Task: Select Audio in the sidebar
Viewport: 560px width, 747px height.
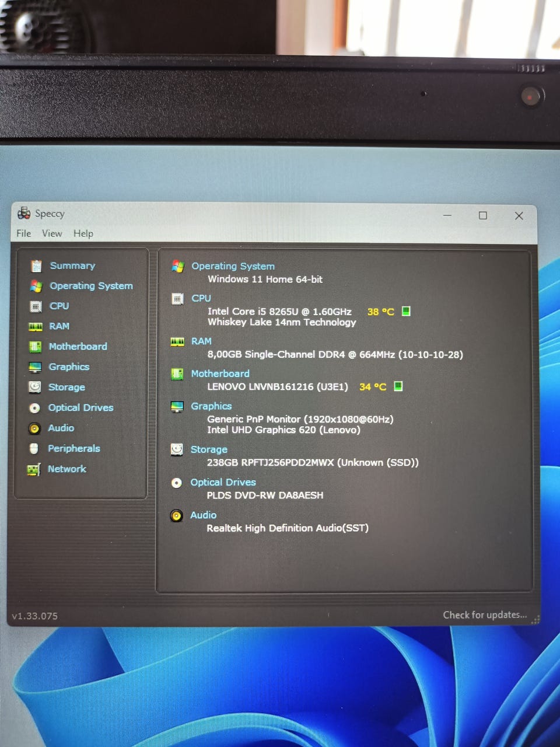Action: [x=61, y=428]
